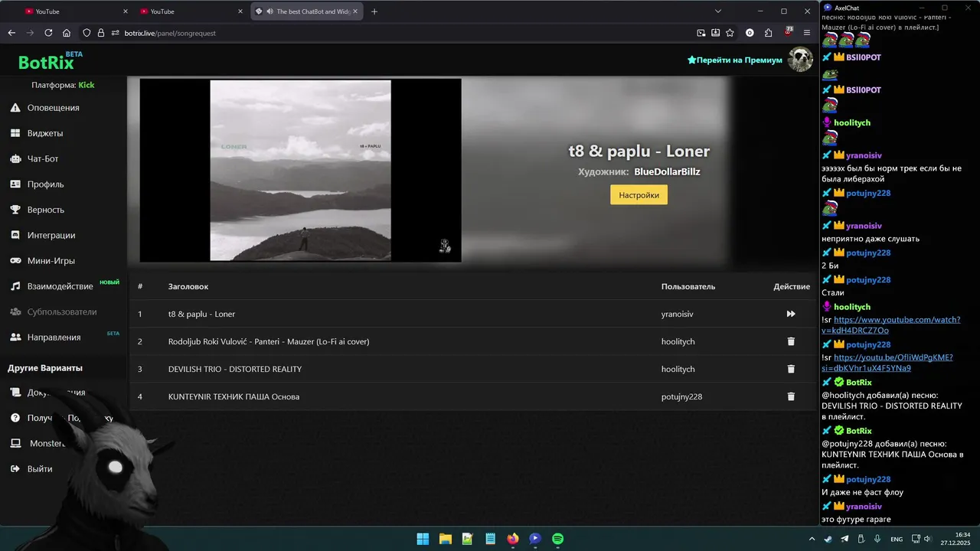The width and height of the screenshot is (980, 551).
Task: Bookmark this page with star icon
Action: point(730,33)
